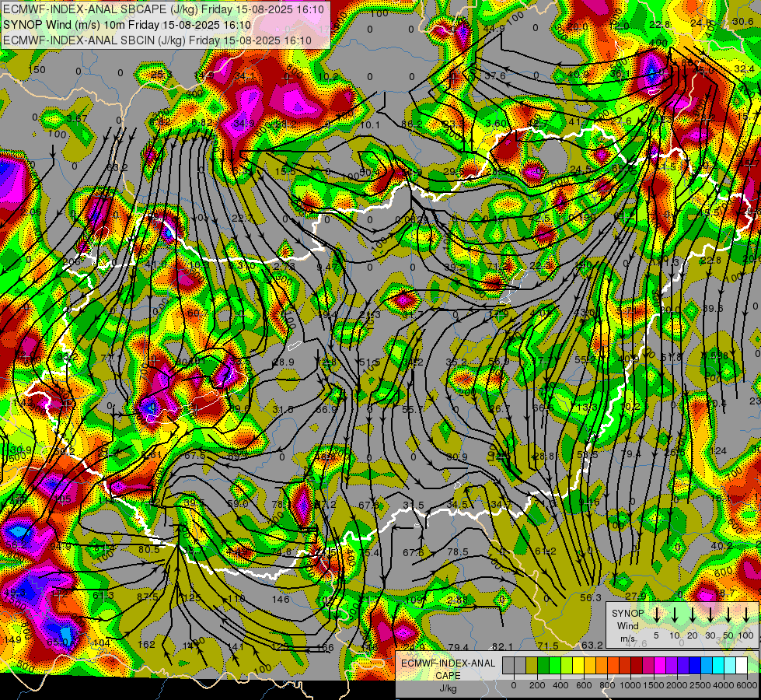The width and height of the screenshot is (761, 700).
Task: Click the station value '71.5' on map
Action: coord(548,646)
